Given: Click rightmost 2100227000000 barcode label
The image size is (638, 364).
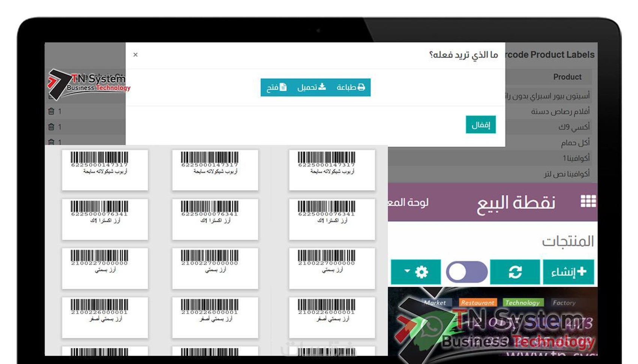Looking at the screenshot, I should pyautogui.click(x=332, y=268).
